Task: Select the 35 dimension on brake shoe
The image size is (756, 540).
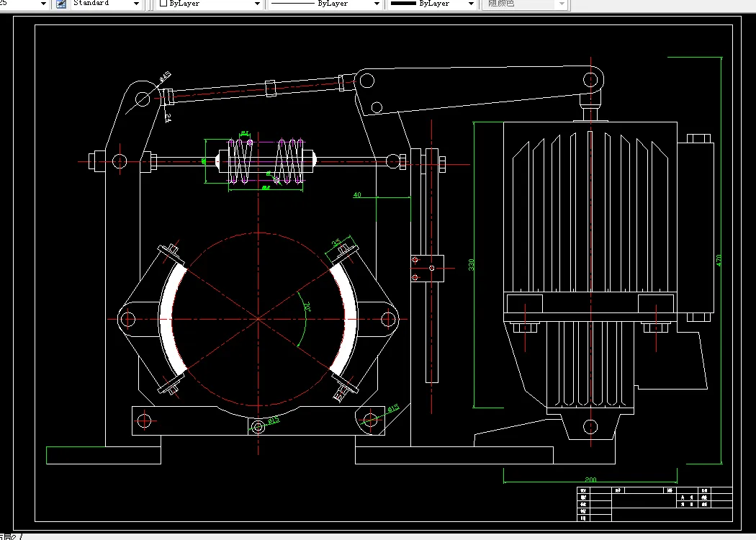Action: pyautogui.click(x=336, y=242)
